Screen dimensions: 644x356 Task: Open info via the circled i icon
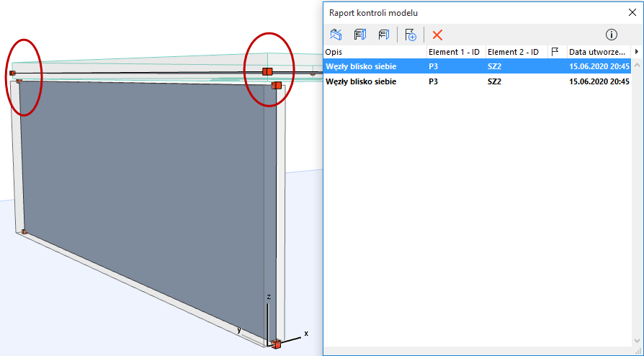coord(612,35)
